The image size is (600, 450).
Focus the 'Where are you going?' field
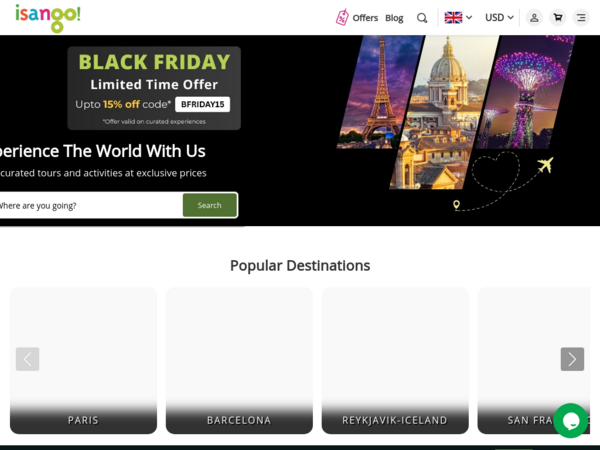click(90, 205)
